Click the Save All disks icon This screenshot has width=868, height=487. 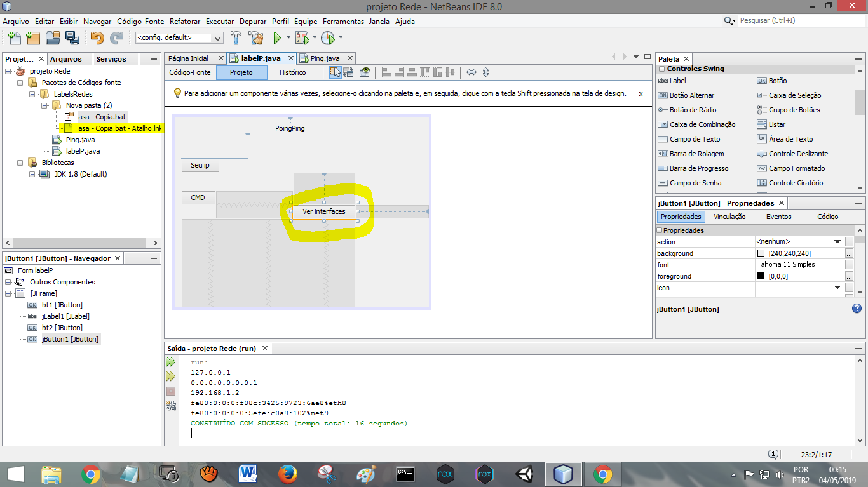(x=72, y=38)
